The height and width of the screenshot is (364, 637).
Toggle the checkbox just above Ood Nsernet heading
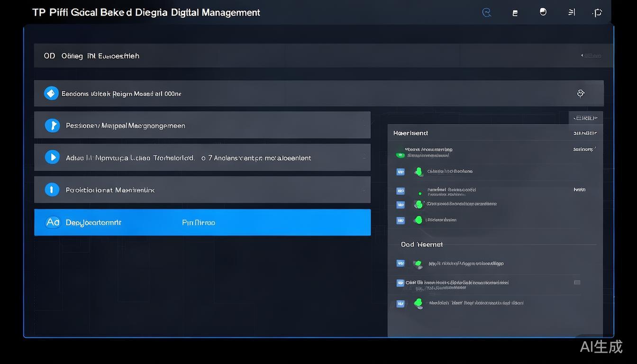click(400, 220)
